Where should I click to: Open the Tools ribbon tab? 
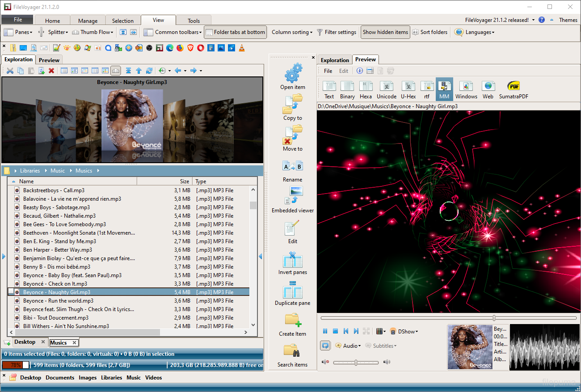point(194,21)
